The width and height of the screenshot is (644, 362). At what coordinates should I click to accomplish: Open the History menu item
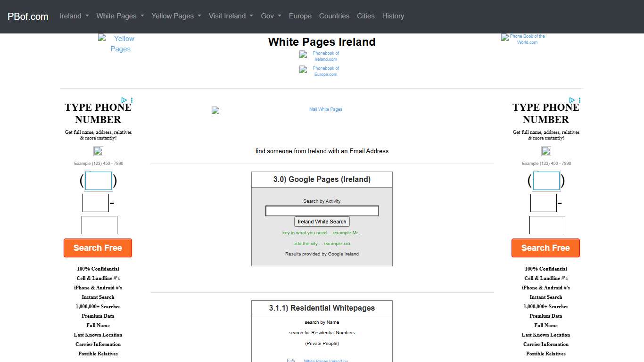[393, 16]
